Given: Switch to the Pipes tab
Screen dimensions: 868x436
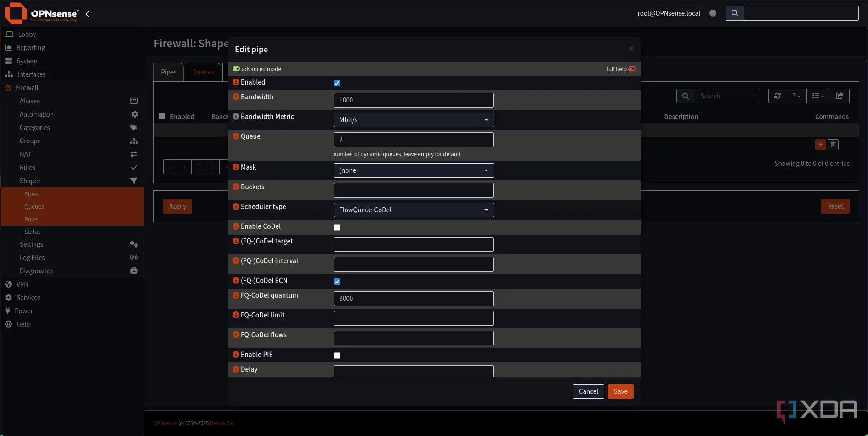Looking at the screenshot, I should tap(169, 72).
